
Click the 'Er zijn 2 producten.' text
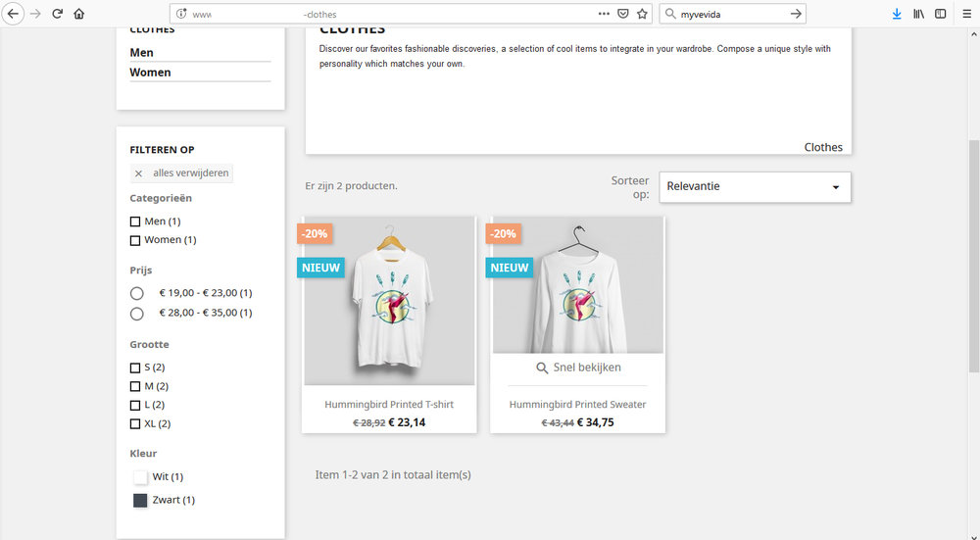point(351,185)
